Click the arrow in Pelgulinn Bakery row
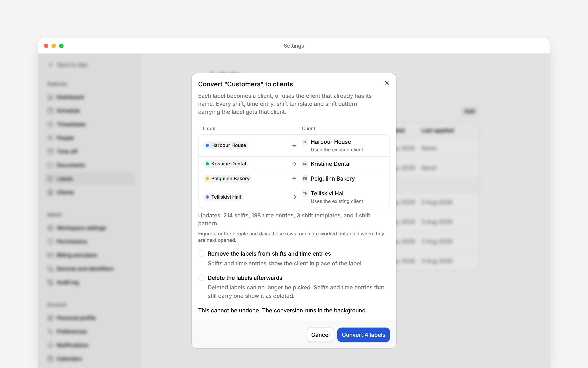The height and width of the screenshot is (368, 588). [x=294, y=179]
